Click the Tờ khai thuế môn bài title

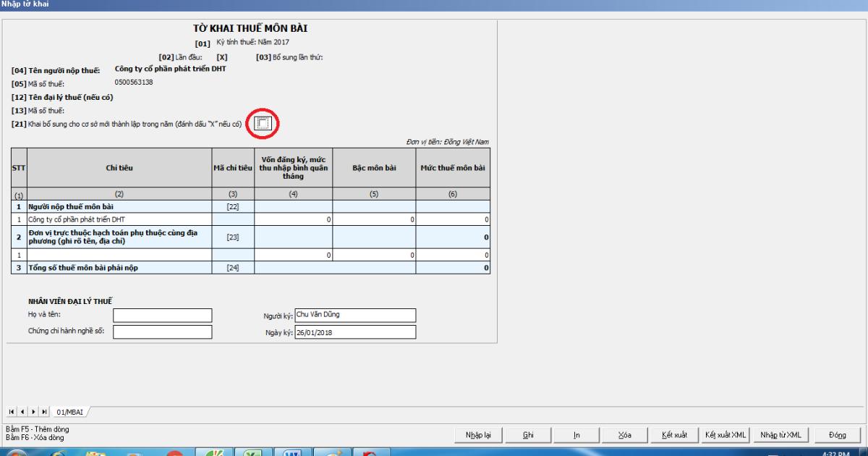click(250, 28)
